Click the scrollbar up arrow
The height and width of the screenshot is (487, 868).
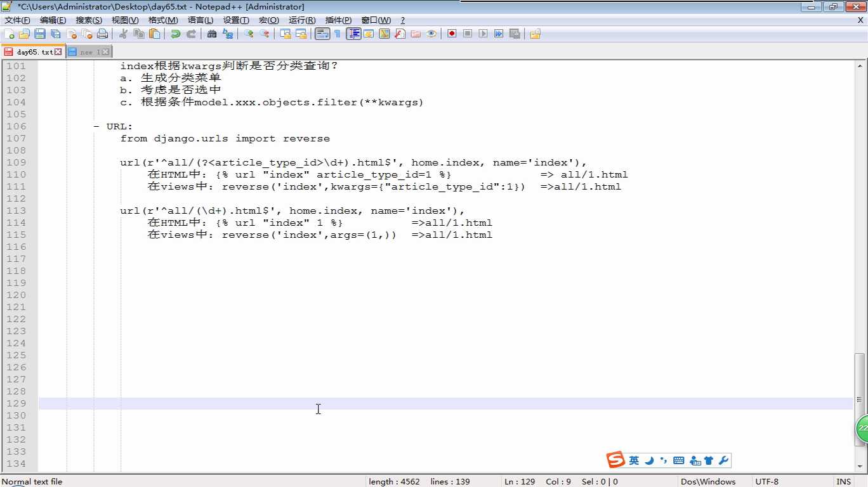click(860, 65)
